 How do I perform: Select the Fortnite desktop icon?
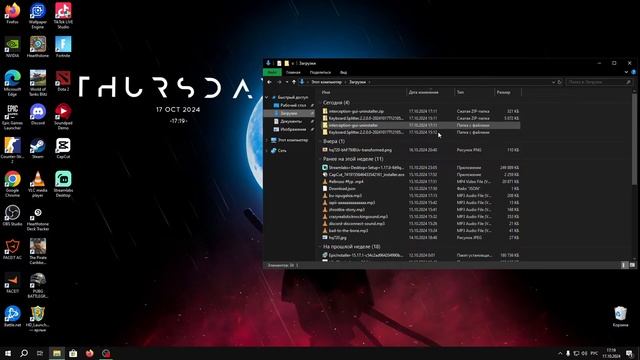63,47
